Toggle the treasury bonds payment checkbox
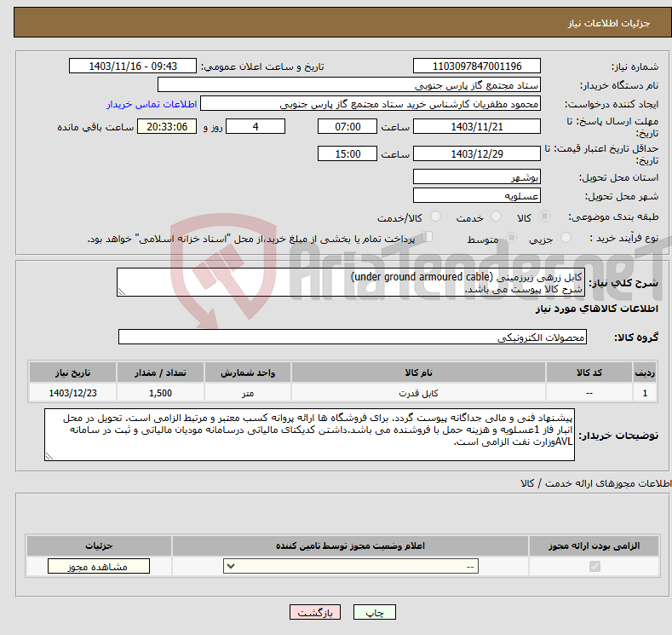Screen dimensions: 672x635 (428, 237)
